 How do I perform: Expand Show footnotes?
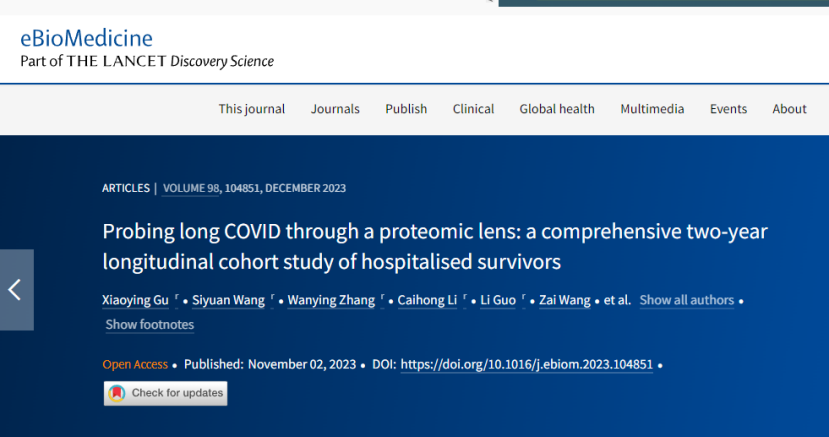click(150, 325)
